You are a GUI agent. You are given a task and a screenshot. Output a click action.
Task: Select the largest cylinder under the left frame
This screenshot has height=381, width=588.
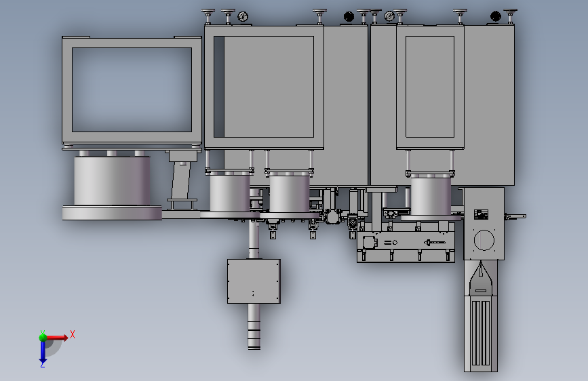pyautogui.click(x=112, y=181)
